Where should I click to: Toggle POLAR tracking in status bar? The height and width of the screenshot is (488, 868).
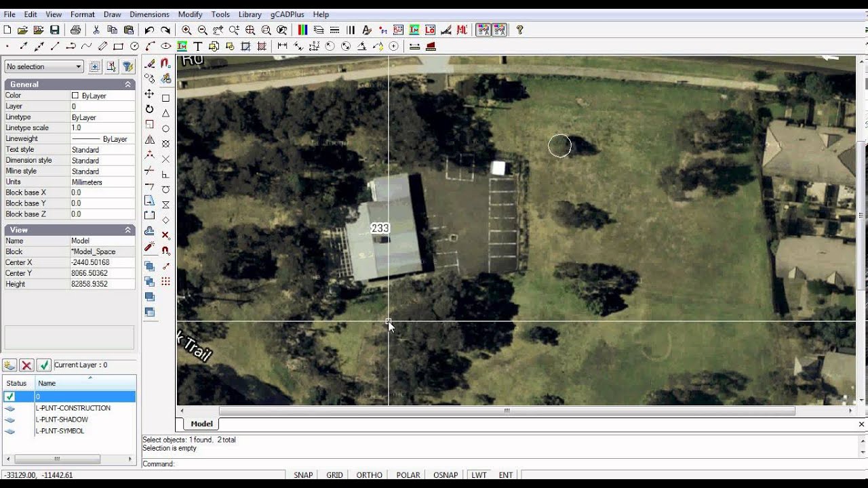[x=408, y=475]
